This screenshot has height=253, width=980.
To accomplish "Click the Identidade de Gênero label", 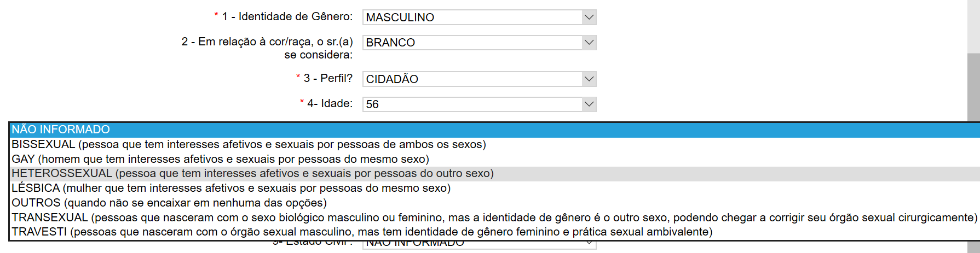I will click(x=287, y=17).
